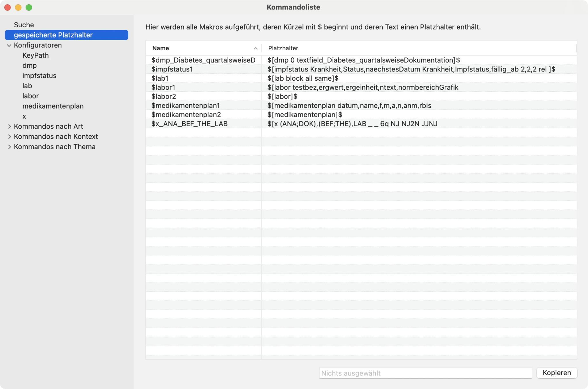Select Kommandos nach Thema label
Viewport: 588px width, 389px height.
[x=55, y=147]
